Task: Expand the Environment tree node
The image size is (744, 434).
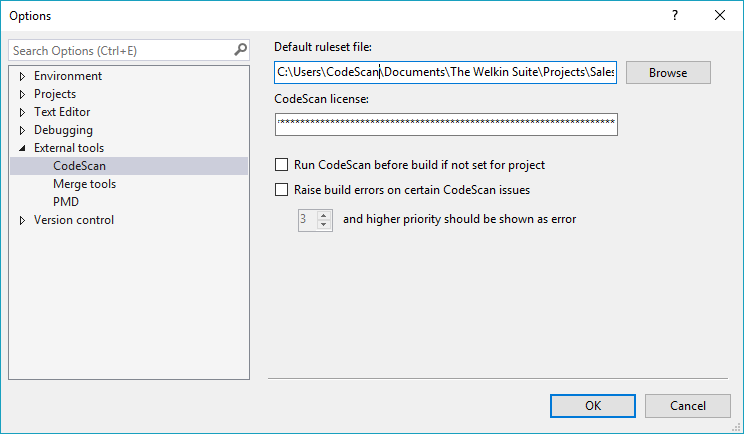Action: pyautogui.click(x=22, y=76)
